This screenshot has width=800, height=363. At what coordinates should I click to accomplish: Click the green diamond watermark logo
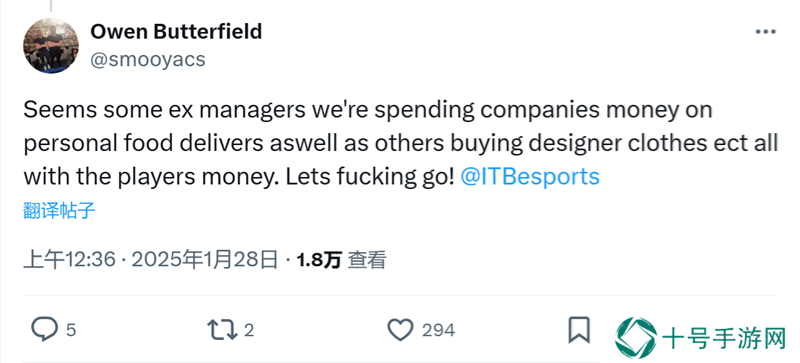coord(635,338)
